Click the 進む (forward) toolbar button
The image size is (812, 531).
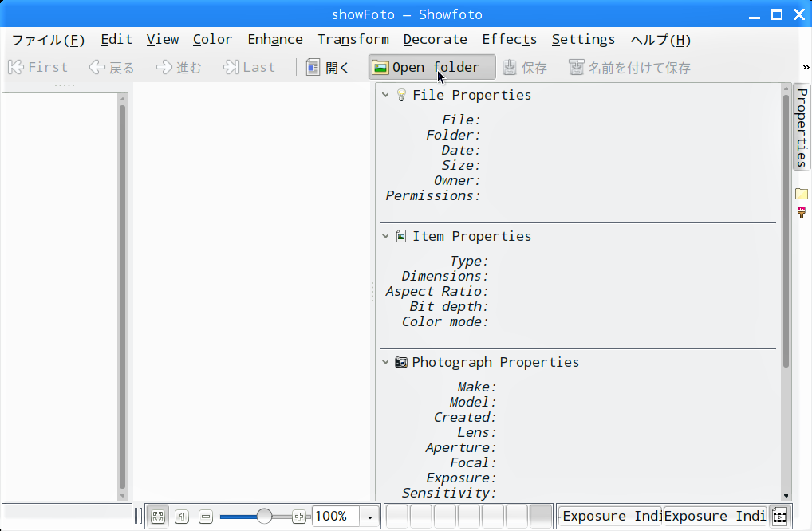[x=179, y=67]
